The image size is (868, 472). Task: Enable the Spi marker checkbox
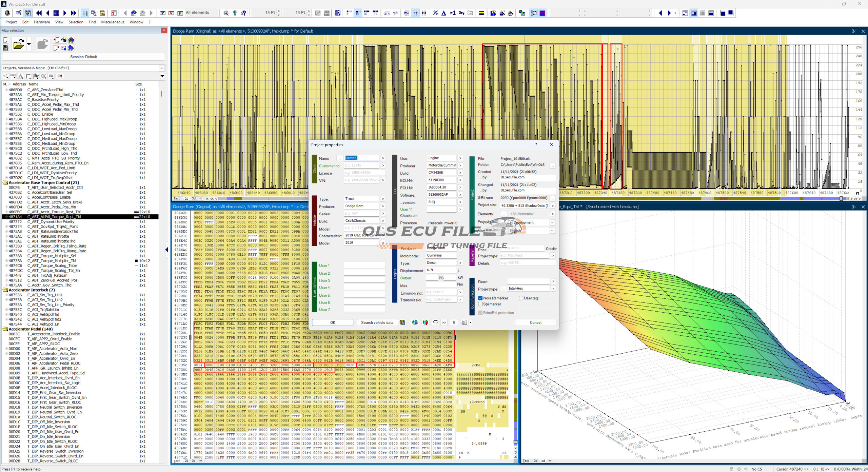pos(480,304)
